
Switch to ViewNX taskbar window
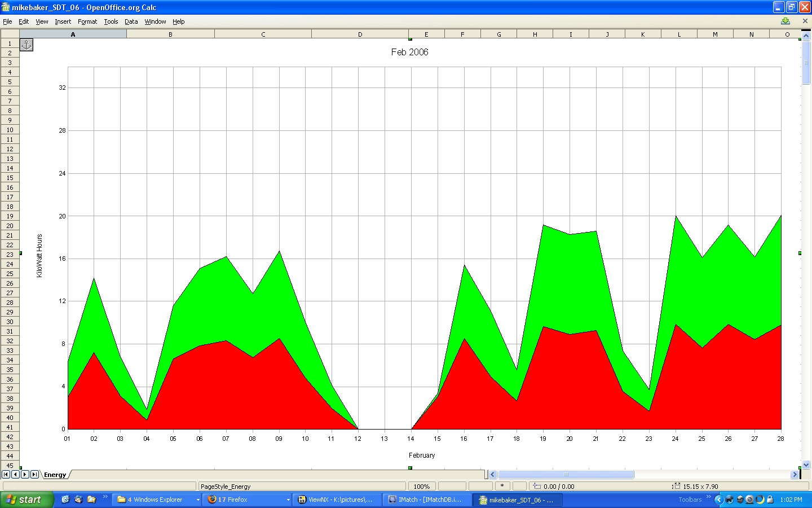(337, 500)
